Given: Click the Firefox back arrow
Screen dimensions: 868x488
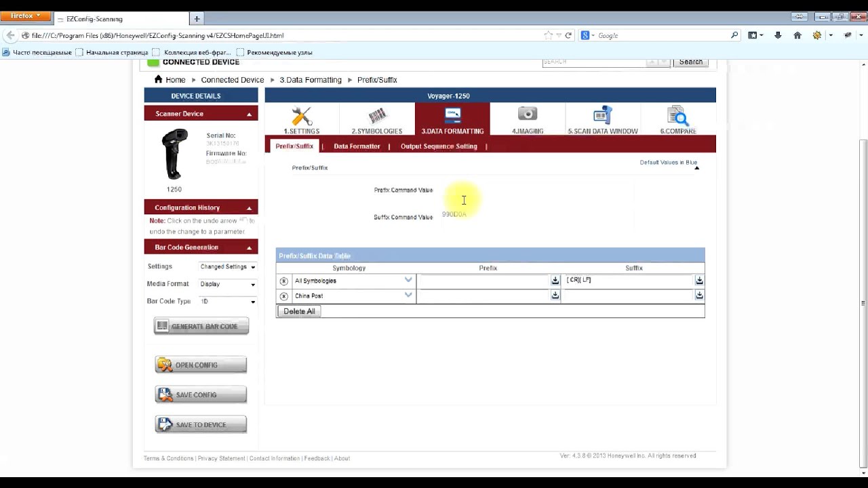Looking at the screenshot, I should (10, 35).
